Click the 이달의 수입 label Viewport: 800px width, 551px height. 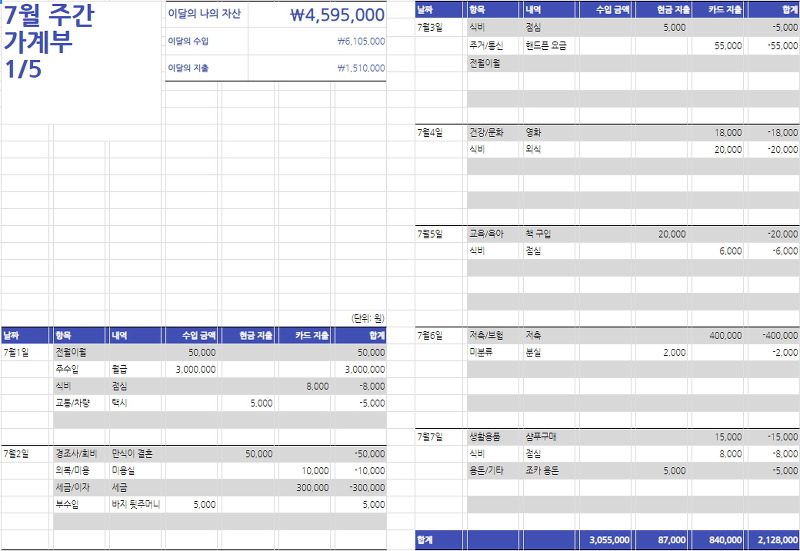click(188, 41)
